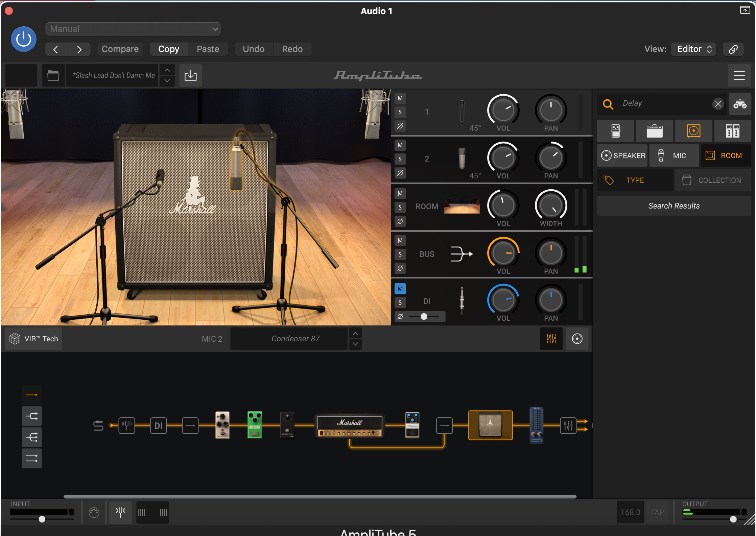The width and height of the screenshot is (756, 536).
Task: Step to next AmpliTube preset with down chevron
Action: coord(167,81)
